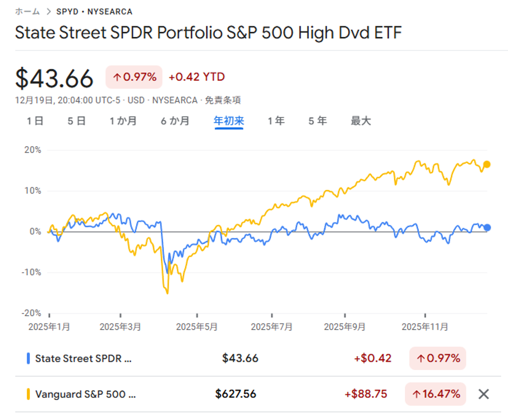Select the 年初来 YTD tab
Image resolution: width=508 pixels, height=420 pixels.
coord(228,121)
